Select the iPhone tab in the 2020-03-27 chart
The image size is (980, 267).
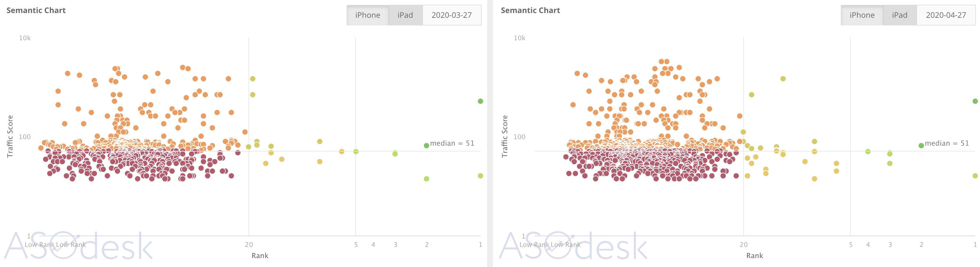tap(367, 15)
